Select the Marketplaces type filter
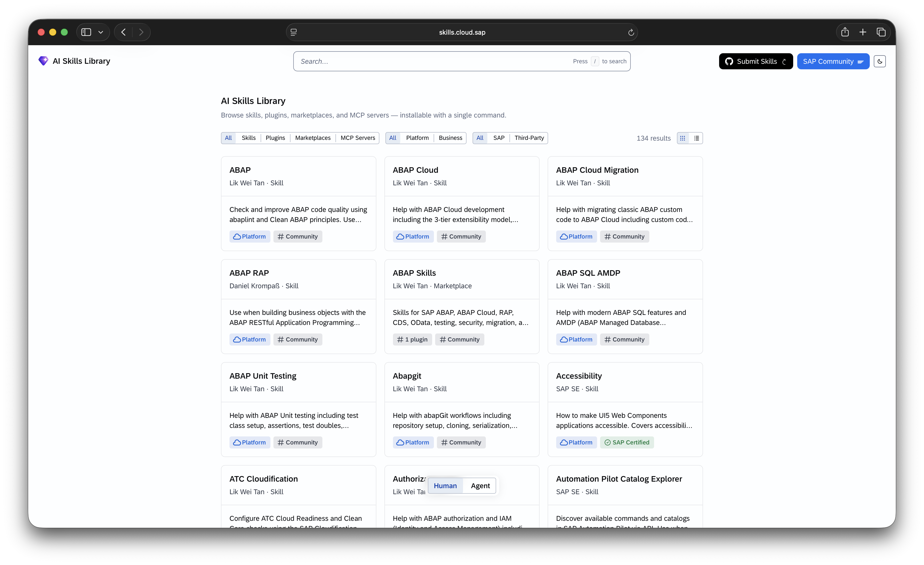 pos(313,138)
